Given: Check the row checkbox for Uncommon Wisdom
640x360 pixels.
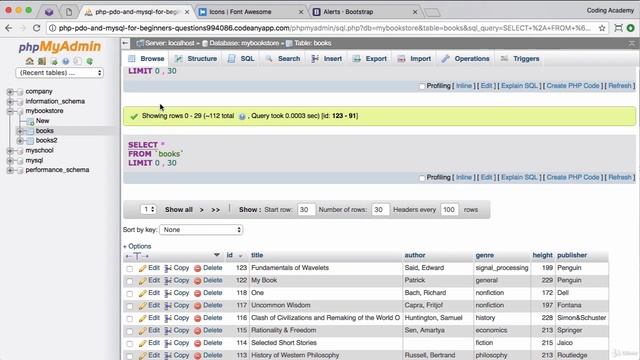Looking at the screenshot, I should coord(130,306).
